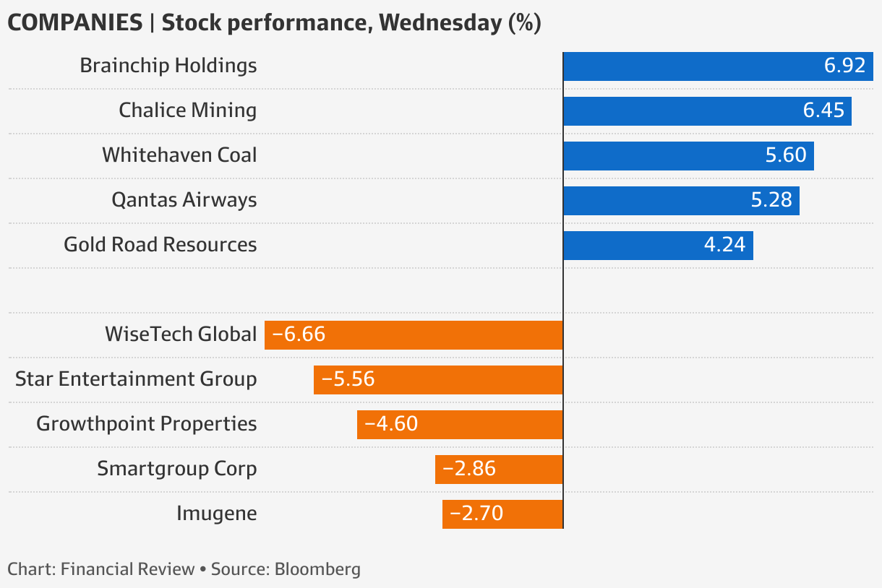The height and width of the screenshot is (588, 882).
Task: Click the Financial Review chart credit
Action: pyautogui.click(x=128, y=568)
